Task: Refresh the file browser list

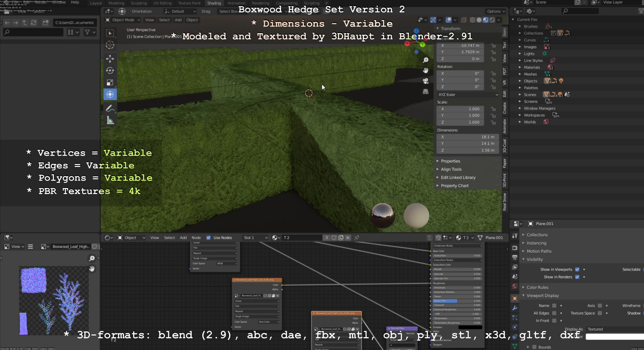Action: pyautogui.click(x=34, y=23)
